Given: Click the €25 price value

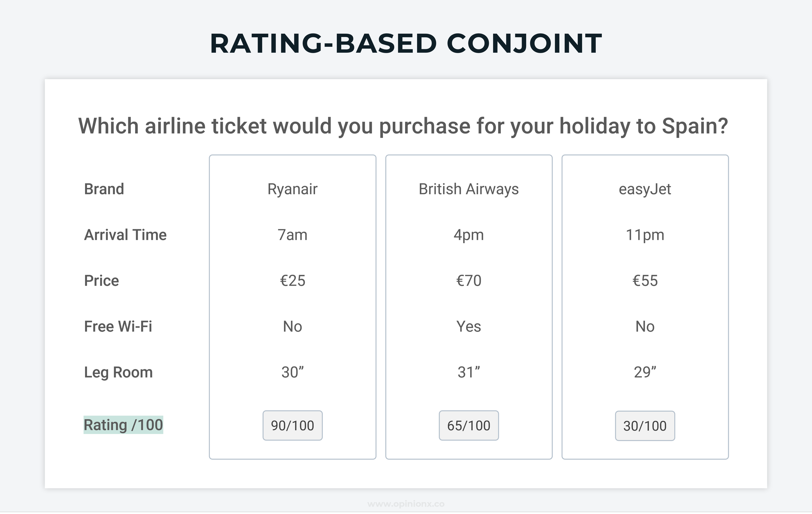Looking at the screenshot, I should (292, 281).
